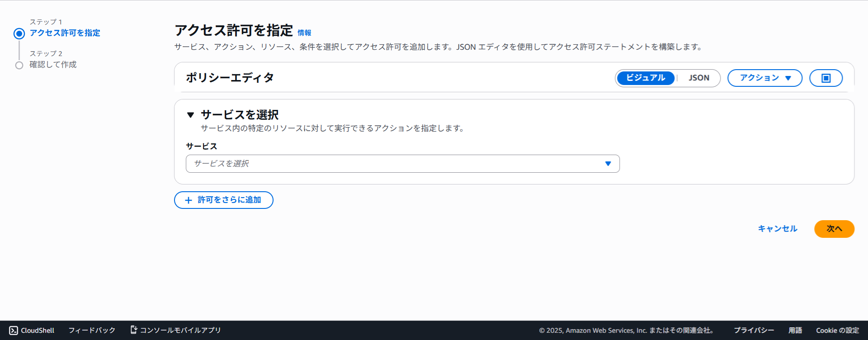
Task: Click the plus icon in 許可をさらに追加
Action: click(x=189, y=200)
